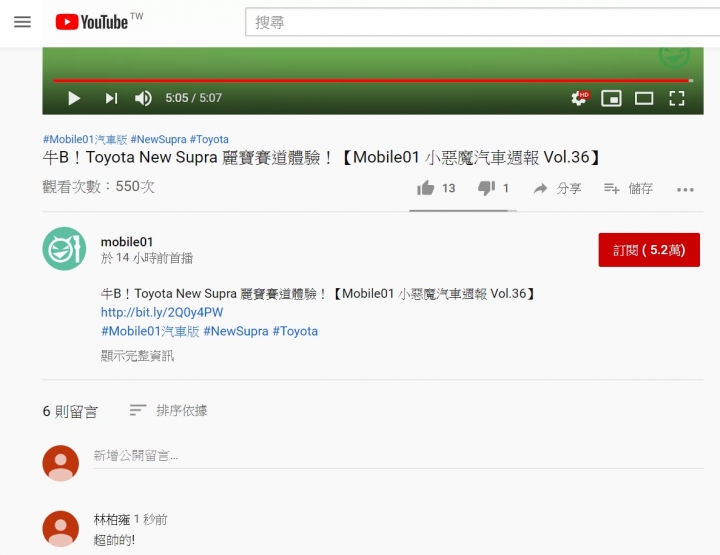Viewport: 720px width, 555px height.
Task: Open the bit.ly/2Q0y4PW link
Action: tap(162, 312)
